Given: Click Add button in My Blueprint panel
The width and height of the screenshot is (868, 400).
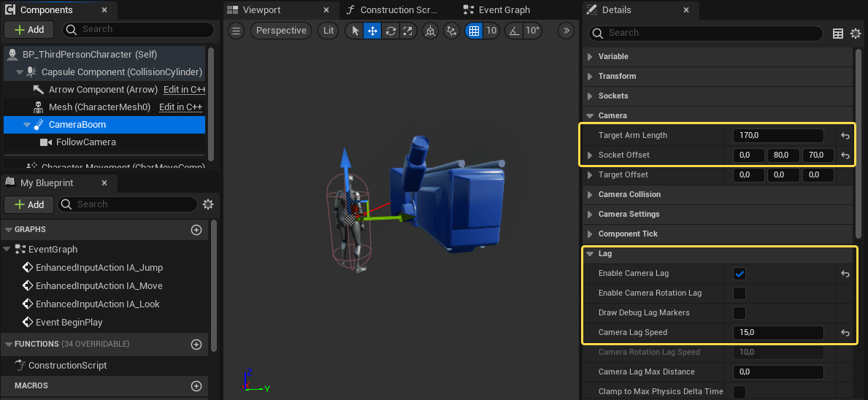Looking at the screenshot, I should click(28, 204).
